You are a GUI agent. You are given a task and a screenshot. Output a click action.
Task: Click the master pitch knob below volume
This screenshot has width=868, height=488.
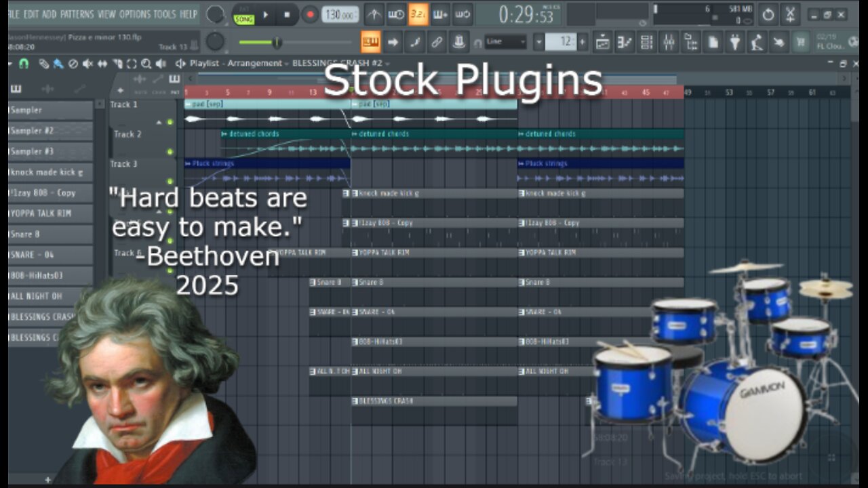click(215, 42)
